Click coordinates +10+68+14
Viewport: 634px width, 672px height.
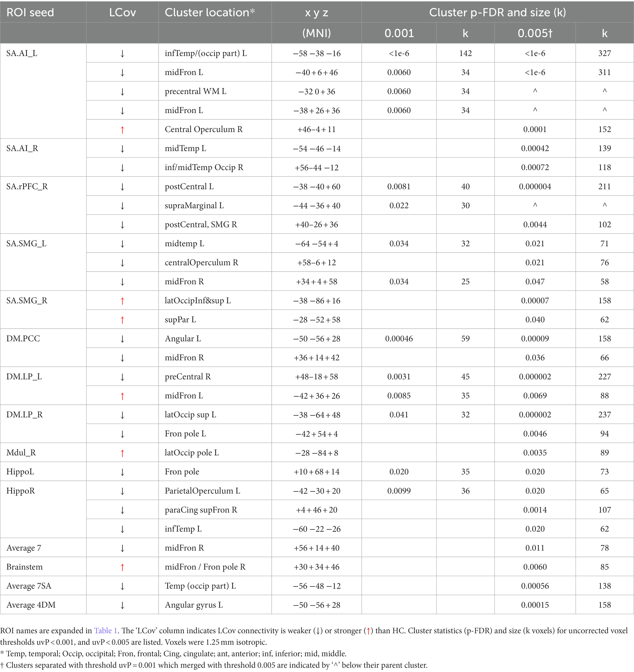pyautogui.click(x=316, y=472)
